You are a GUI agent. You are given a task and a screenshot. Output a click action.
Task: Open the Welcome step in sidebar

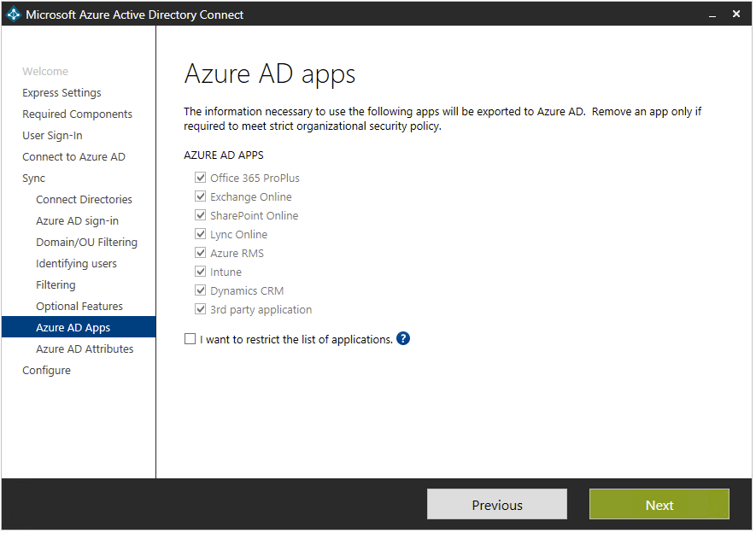(45, 72)
